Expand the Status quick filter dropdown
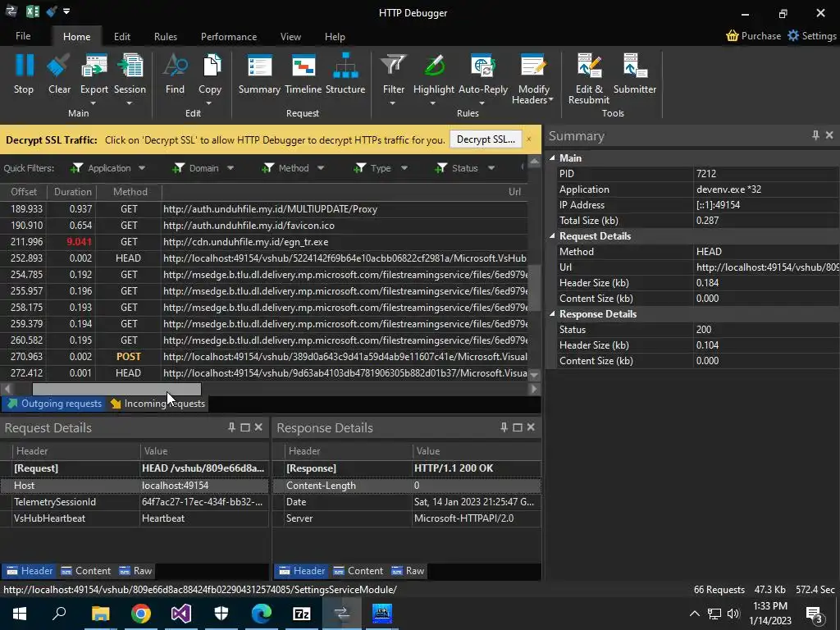The width and height of the screenshot is (840, 630). pyautogui.click(x=491, y=168)
